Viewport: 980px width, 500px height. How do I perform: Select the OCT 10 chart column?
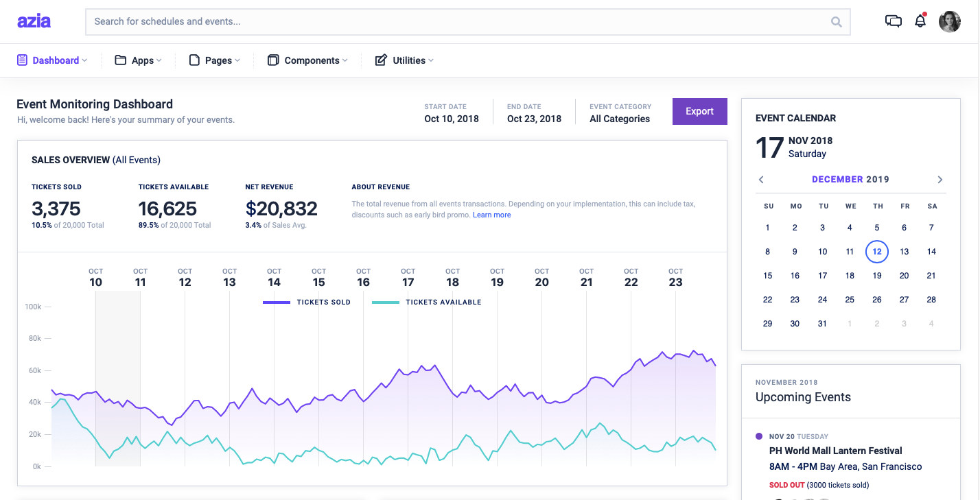[x=95, y=278]
